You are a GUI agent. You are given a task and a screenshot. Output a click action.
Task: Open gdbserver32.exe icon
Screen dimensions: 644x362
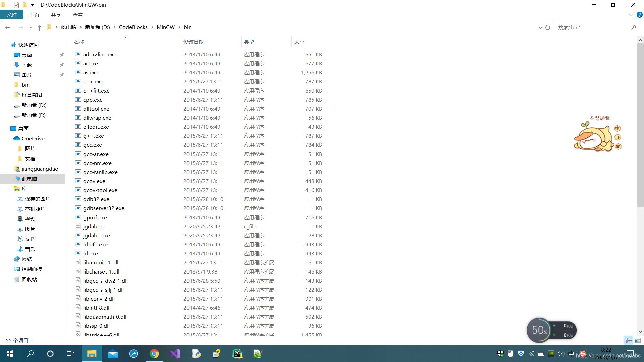78,208
